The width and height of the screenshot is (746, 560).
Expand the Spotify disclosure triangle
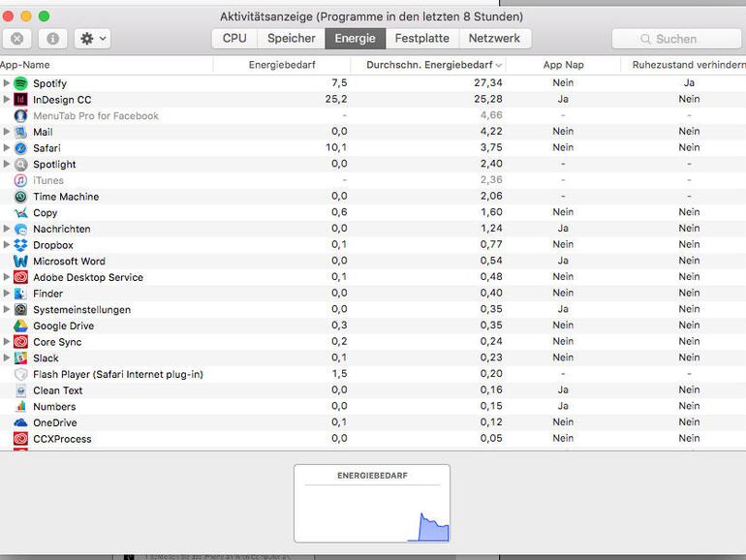click(x=7, y=83)
